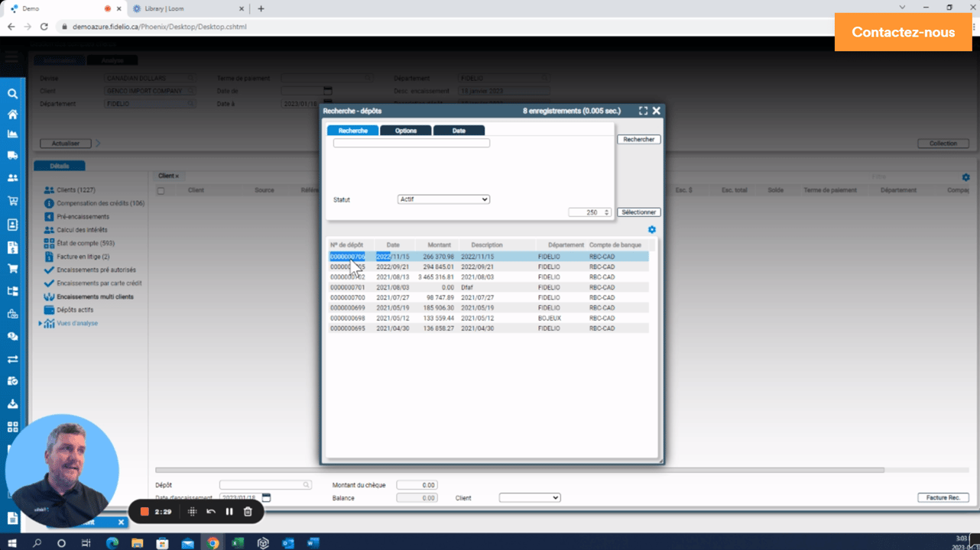Open the four-squares grid icon in the sidebar
Screen dimensions: 980x550
(12, 427)
